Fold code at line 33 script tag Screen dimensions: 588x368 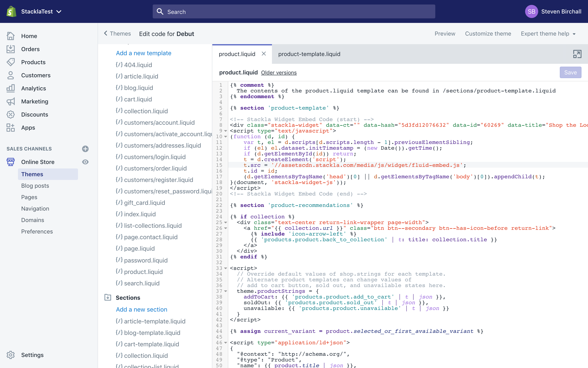point(226,268)
